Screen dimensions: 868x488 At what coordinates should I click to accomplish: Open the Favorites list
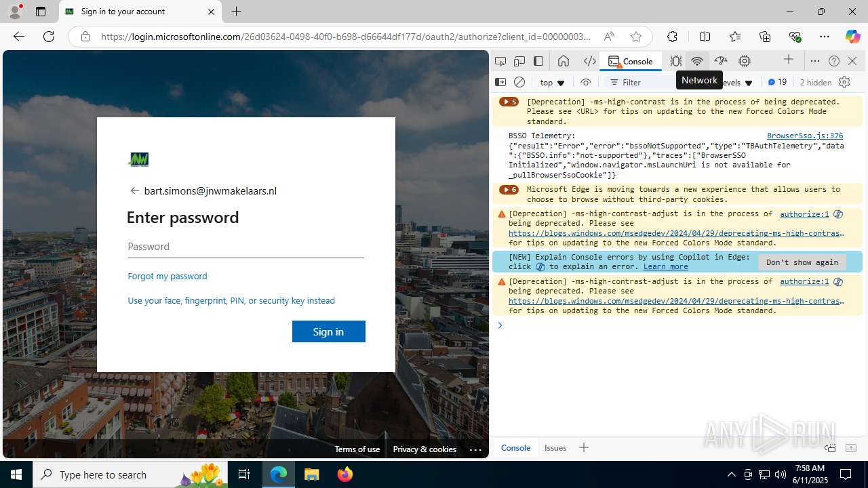[x=735, y=37]
